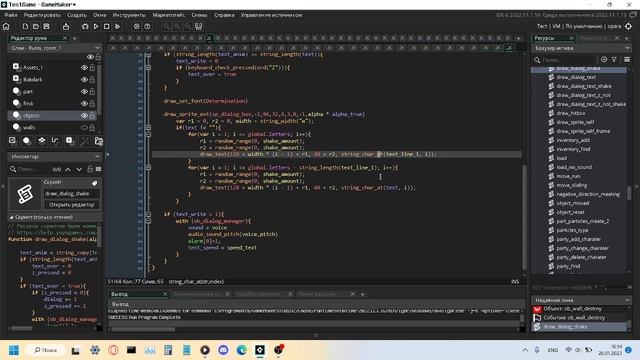Open the help icon in toolbar
Viewport: 640px width, 360px height.
pos(147,27)
